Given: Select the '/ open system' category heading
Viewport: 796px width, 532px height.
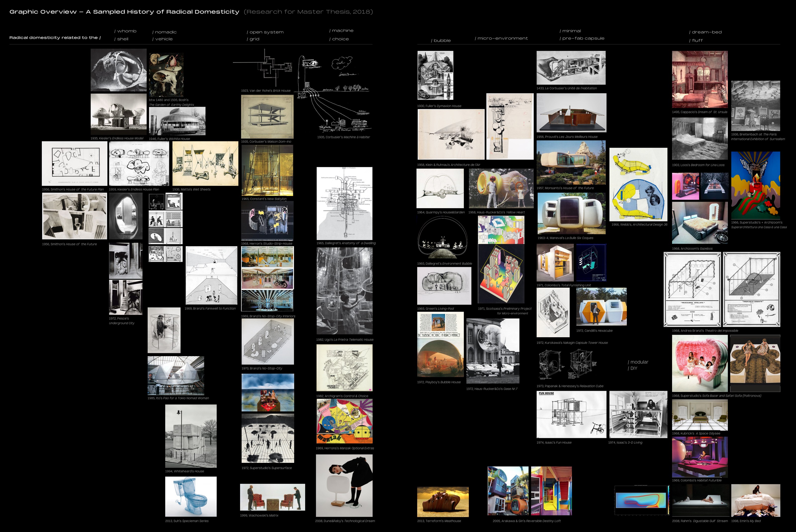Looking at the screenshot, I should (265, 32).
